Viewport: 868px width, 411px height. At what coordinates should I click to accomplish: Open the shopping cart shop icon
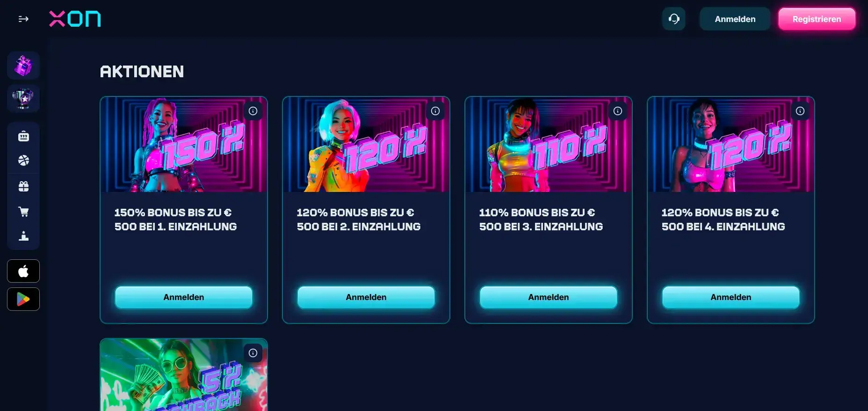click(23, 212)
